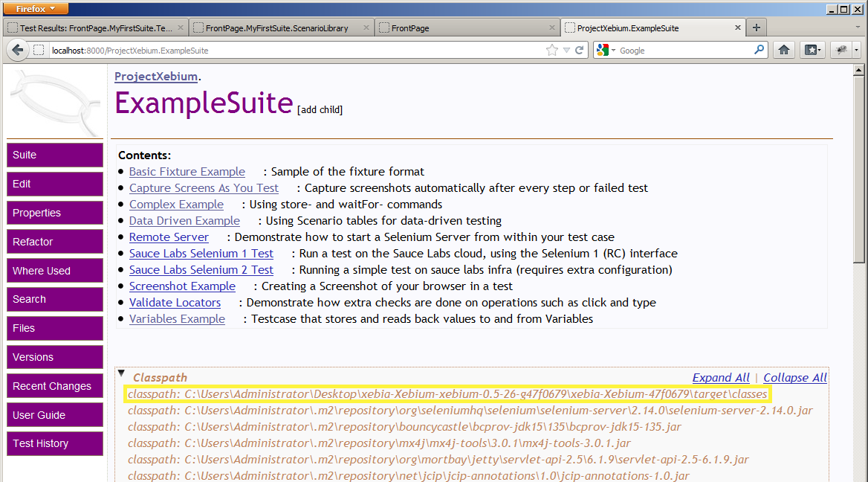Go back using the browser back arrow
This screenshot has width=868, height=482.
pos(18,51)
